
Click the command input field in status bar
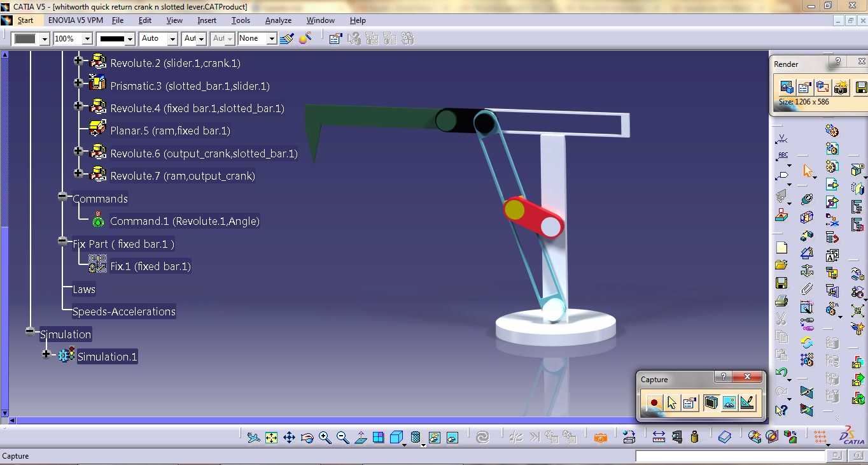pyautogui.click(x=730, y=456)
